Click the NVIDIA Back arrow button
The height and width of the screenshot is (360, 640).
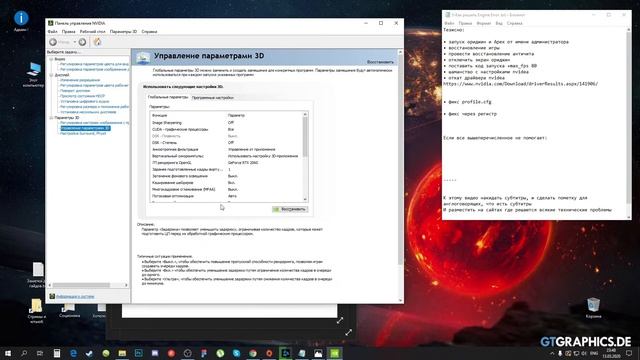(53, 42)
